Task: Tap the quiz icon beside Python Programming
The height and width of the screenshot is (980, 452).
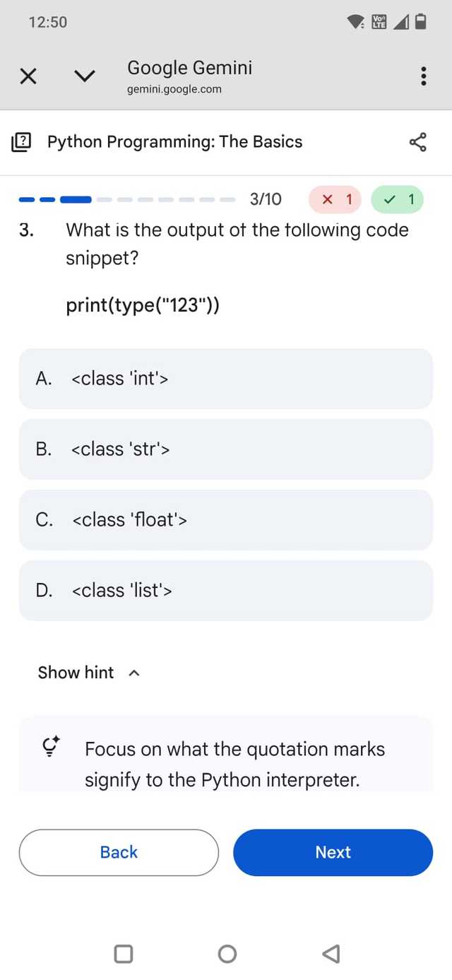Action: point(22,142)
